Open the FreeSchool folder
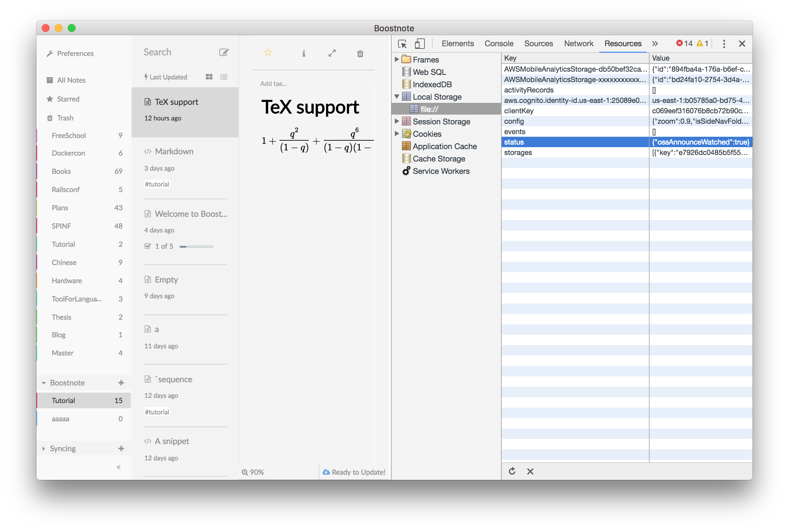This screenshot has height=532, width=789. click(83, 135)
